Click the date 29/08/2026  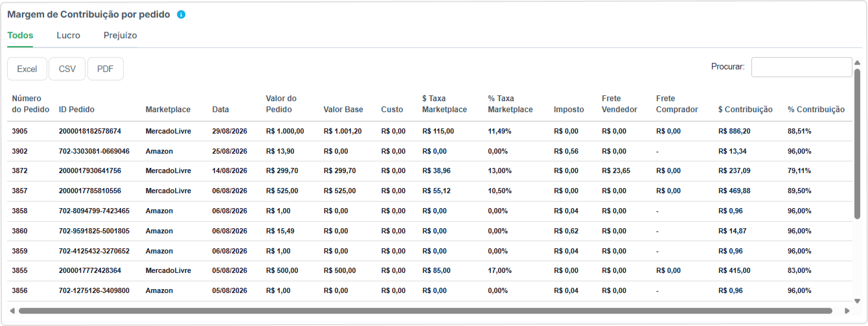pos(230,131)
